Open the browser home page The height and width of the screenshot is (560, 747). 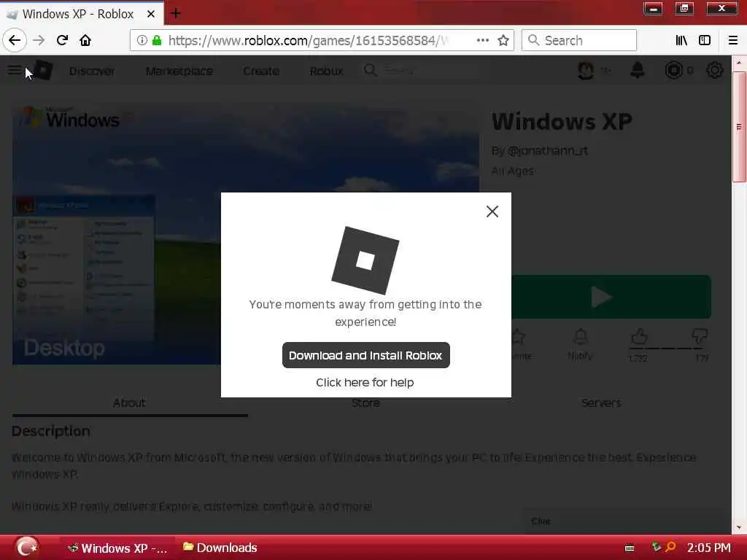pyautogui.click(x=85, y=41)
